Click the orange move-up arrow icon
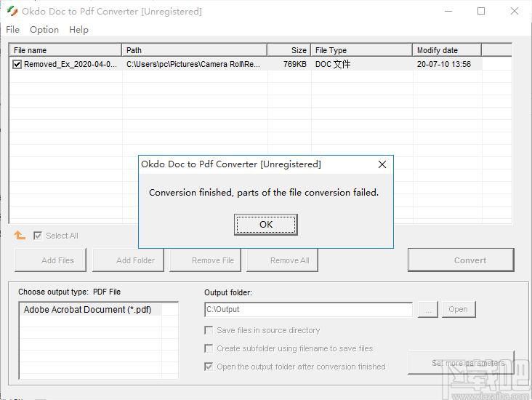 click(x=20, y=236)
